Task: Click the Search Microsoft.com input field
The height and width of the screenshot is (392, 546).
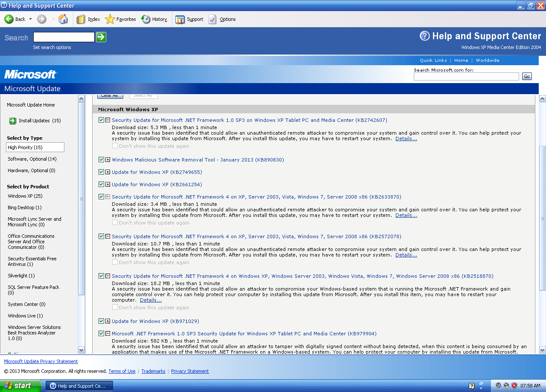Action: point(466,77)
